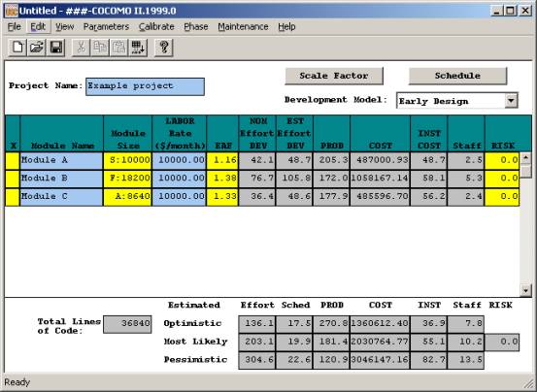Click module size cell S:10000
Viewport: 537px width, 392px height.
[127, 160]
